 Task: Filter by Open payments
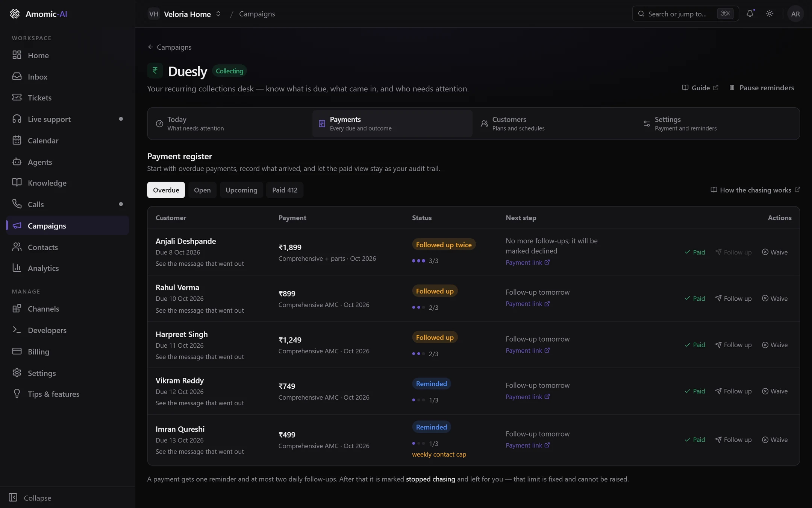(x=202, y=190)
